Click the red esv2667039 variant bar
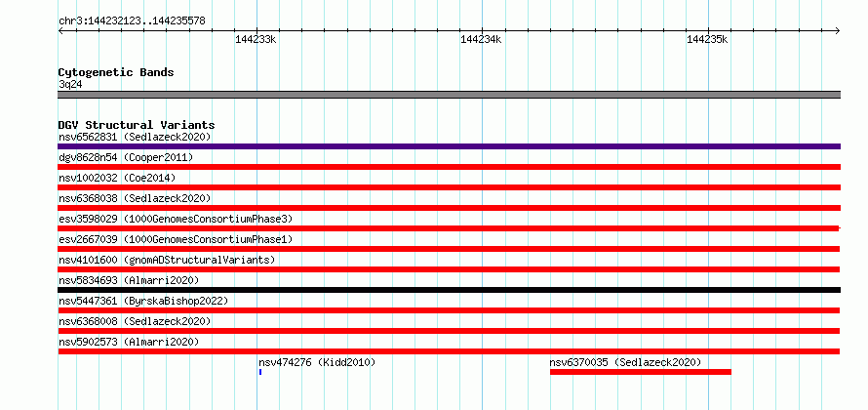The height and width of the screenshot is (410, 868). pyautogui.click(x=449, y=249)
